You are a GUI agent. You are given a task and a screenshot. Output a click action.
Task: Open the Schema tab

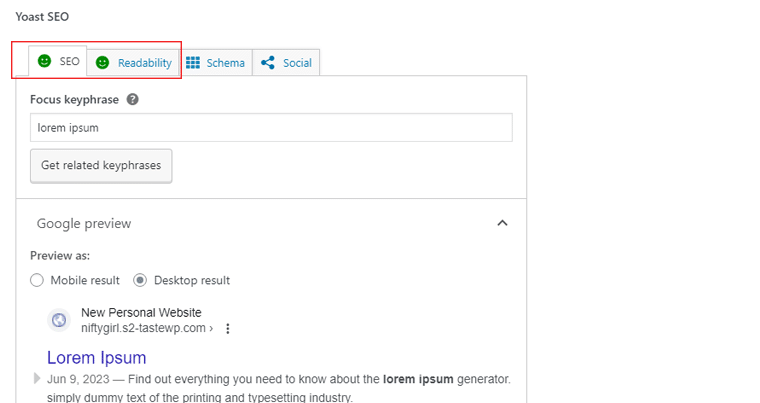(225, 63)
